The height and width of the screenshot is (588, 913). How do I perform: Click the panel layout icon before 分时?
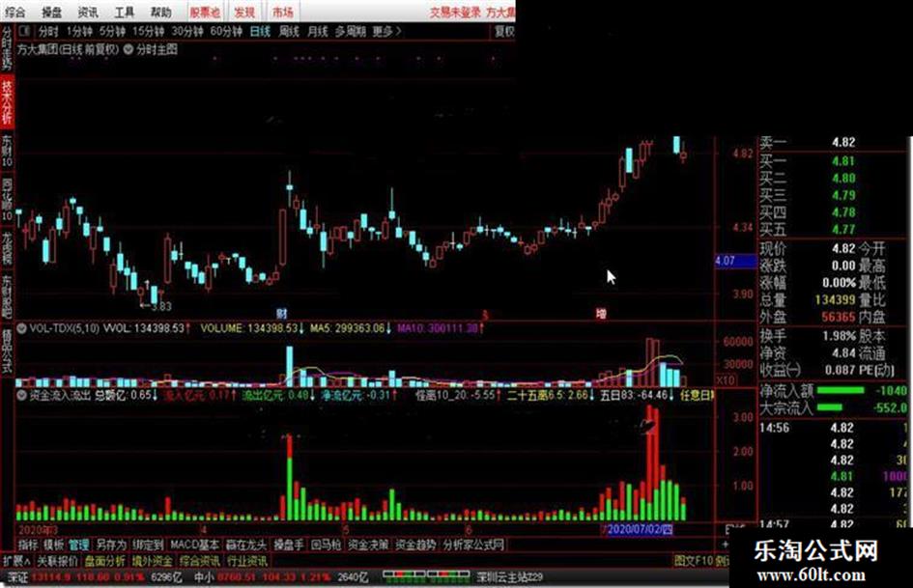(x=24, y=31)
